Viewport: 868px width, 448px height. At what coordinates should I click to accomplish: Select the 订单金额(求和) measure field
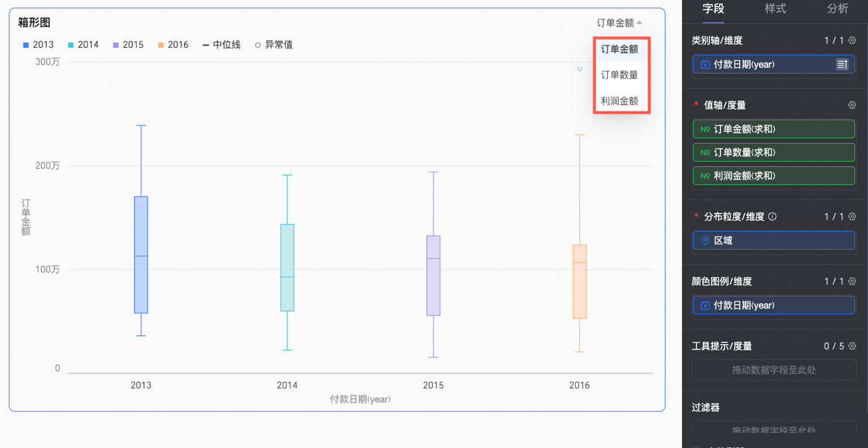click(x=773, y=129)
